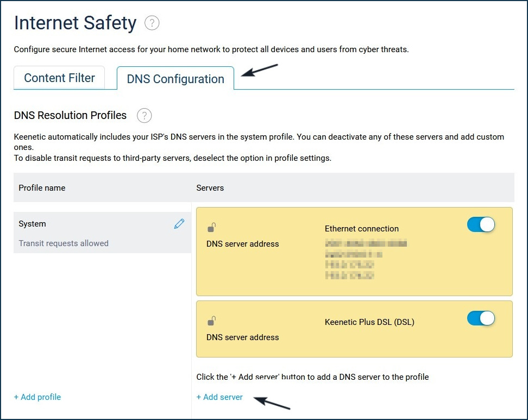Screen dimensions: 528x420
Task: Disable the Ethernet connection DNS toggle
Action: point(481,224)
